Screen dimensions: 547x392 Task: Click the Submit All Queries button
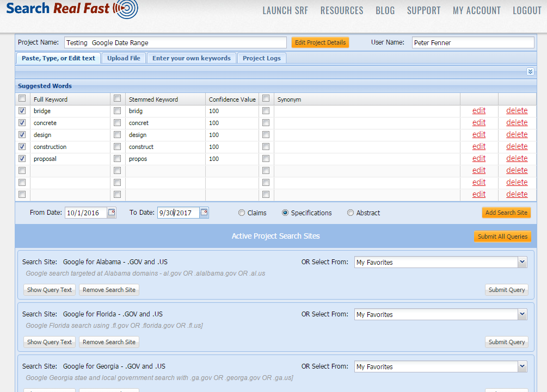[502, 237]
